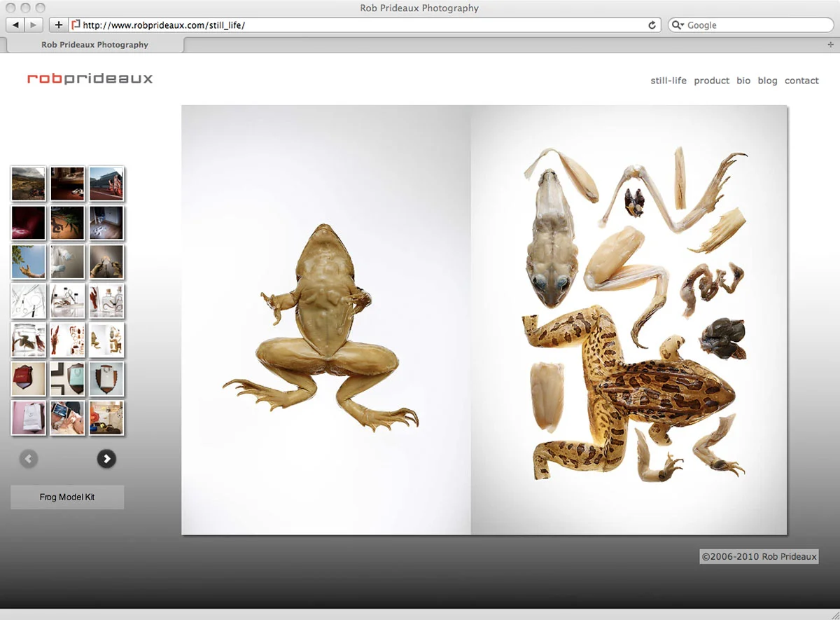Open the specimen jars with scissors thumbnail

(67, 301)
